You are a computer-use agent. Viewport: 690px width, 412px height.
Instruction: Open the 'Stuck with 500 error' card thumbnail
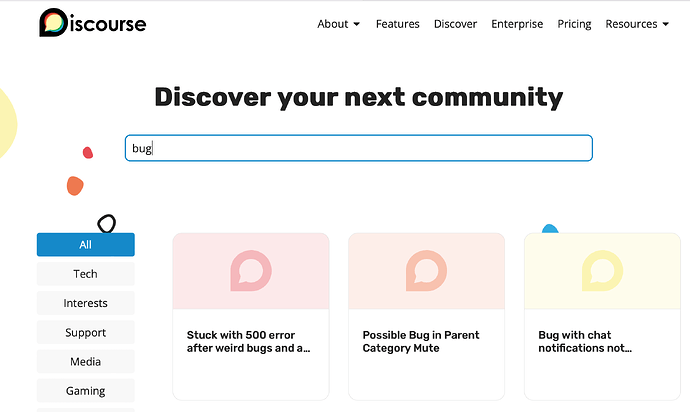(x=251, y=271)
